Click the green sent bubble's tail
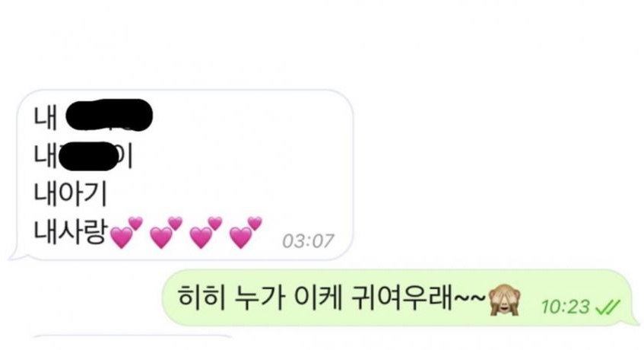 [x=632, y=318]
